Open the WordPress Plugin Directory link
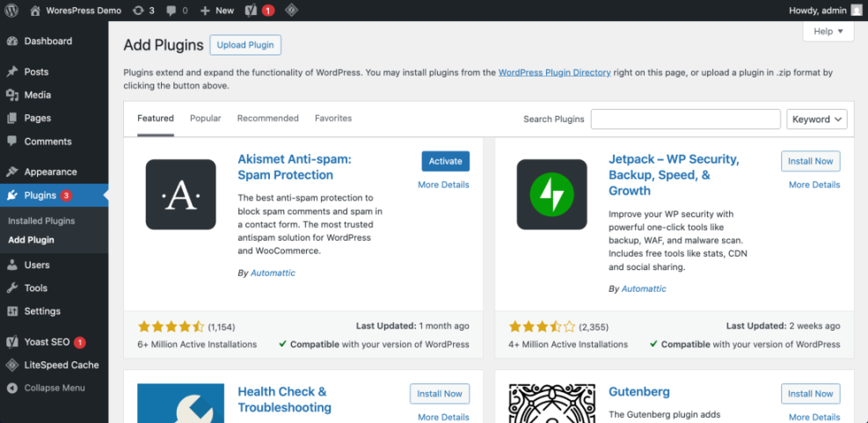868x423 pixels. tap(555, 72)
